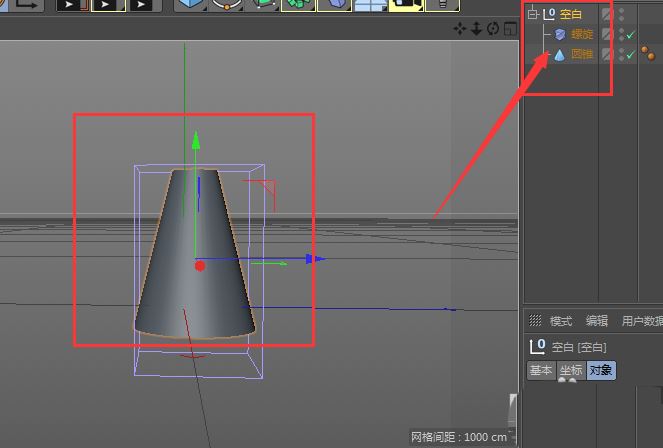Click the 空白 [空白] attribute title
The height and width of the screenshot is (448, 663).
tap(579, 347)
